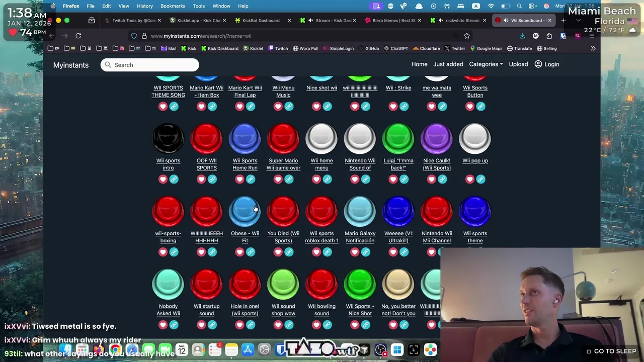Open the Firefox downloads panel
Viewport: 644px width, 362px height.
[x=522, y=36]
